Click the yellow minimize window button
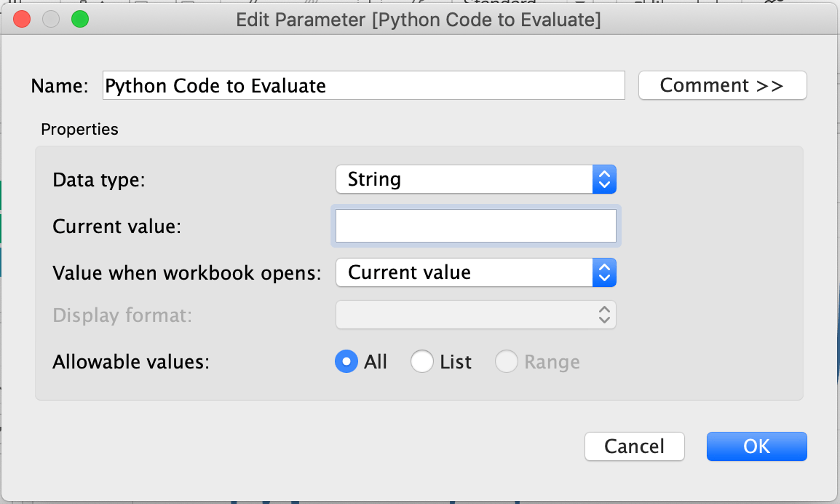 click(x=52, y=19)
